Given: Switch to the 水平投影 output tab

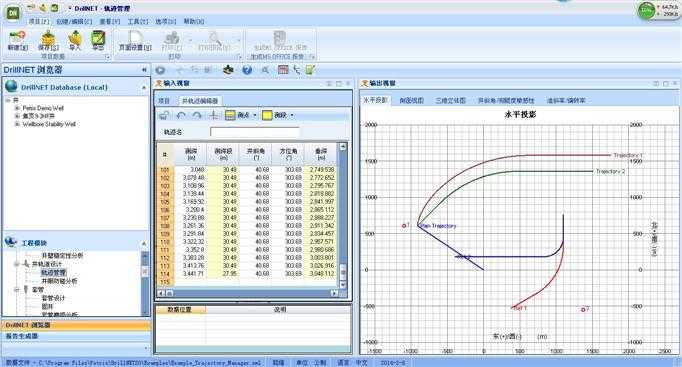Looking at the screenshot, I should click(x=375, y=100).
